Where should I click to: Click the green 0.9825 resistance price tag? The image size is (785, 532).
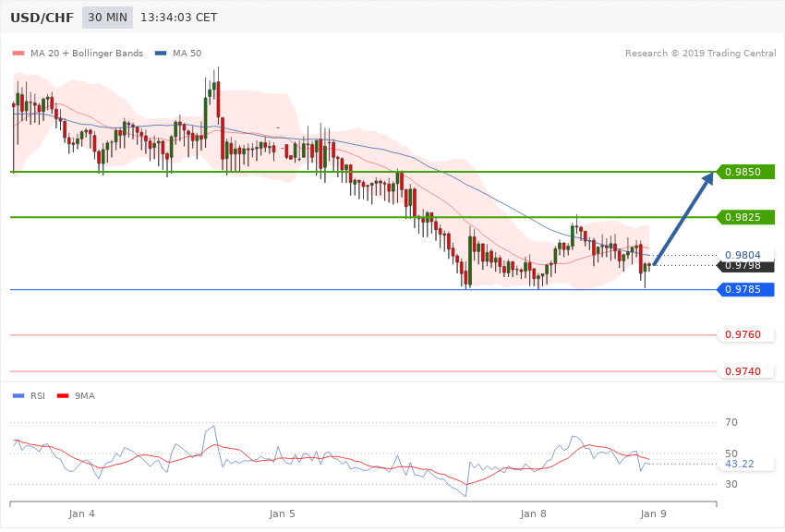tap(744, 217)
